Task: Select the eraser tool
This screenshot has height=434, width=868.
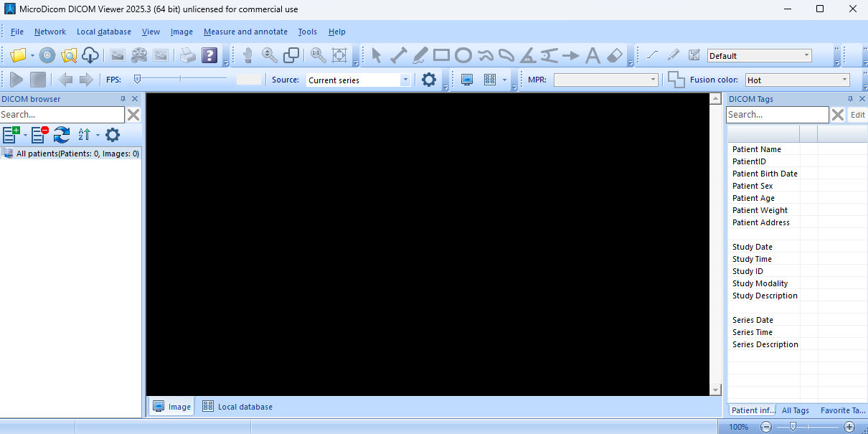Action: tap(615, 55)
